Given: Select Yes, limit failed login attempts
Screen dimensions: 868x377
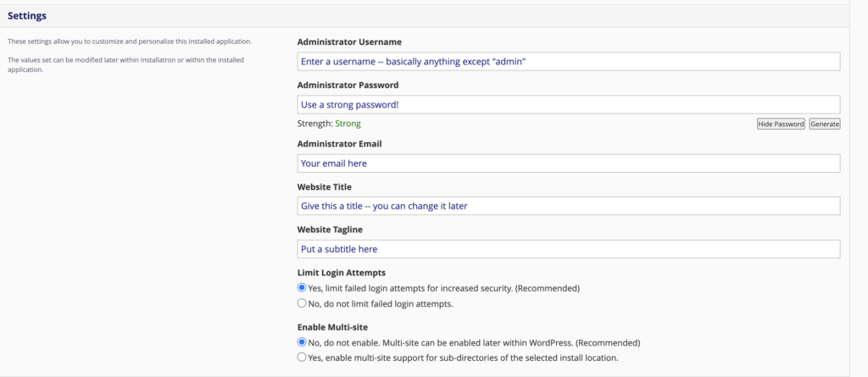Looking at the screenshot, I should click(302, 288).
